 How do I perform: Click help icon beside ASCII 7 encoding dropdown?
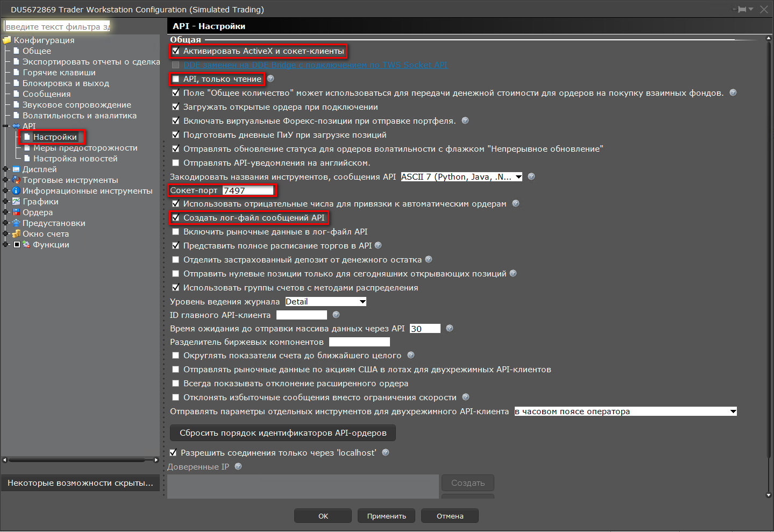pos(531,176)
